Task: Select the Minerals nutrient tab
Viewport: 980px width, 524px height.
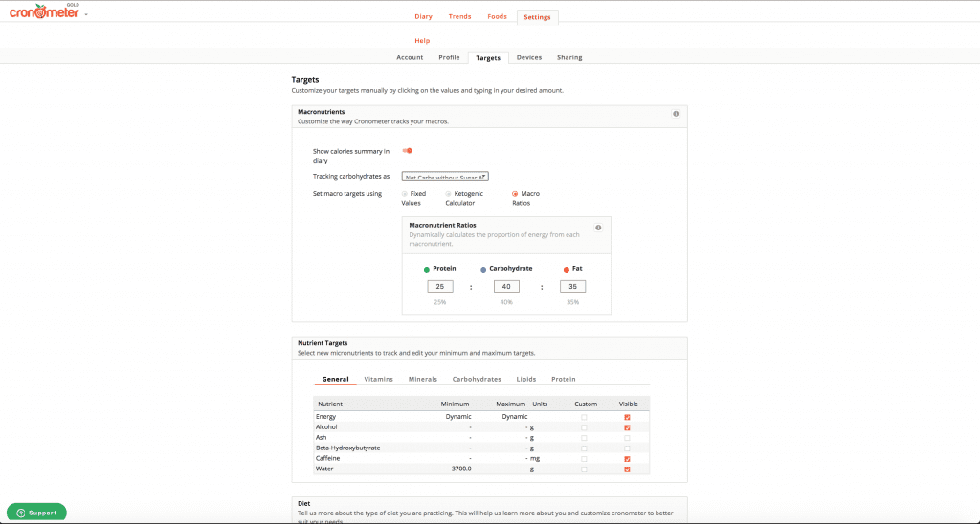Action: [x=422, y=379]
